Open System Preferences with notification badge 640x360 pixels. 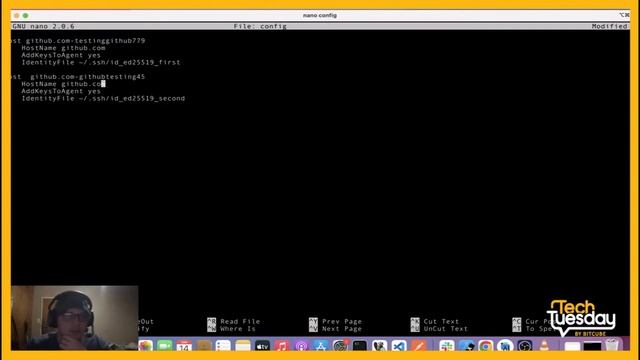[x=340, y=346]
